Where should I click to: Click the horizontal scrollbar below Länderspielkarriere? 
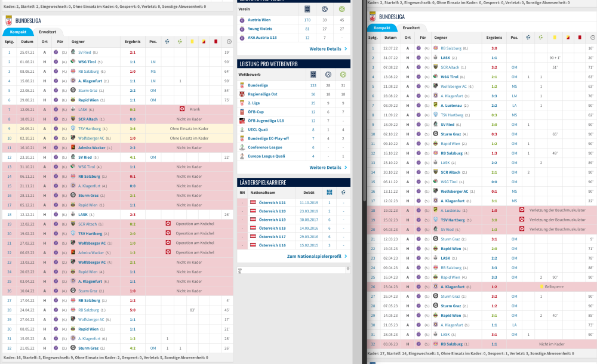click(293, 269)
